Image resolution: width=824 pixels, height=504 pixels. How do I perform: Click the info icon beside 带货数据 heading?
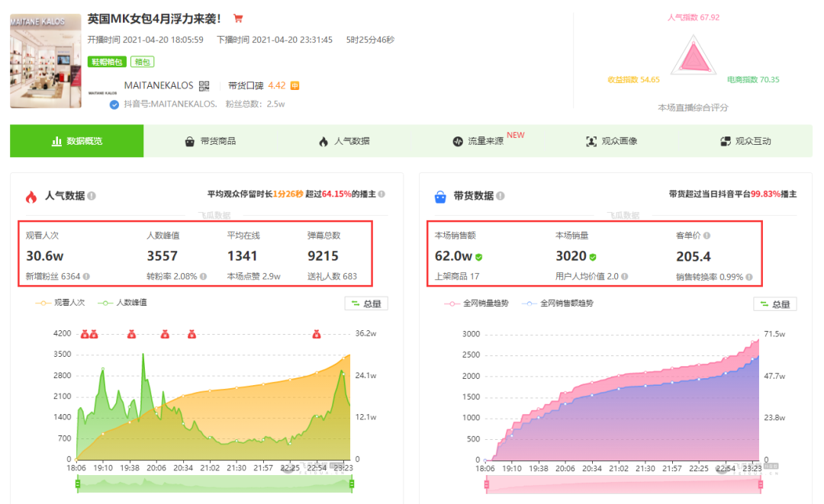coord(500,196)
